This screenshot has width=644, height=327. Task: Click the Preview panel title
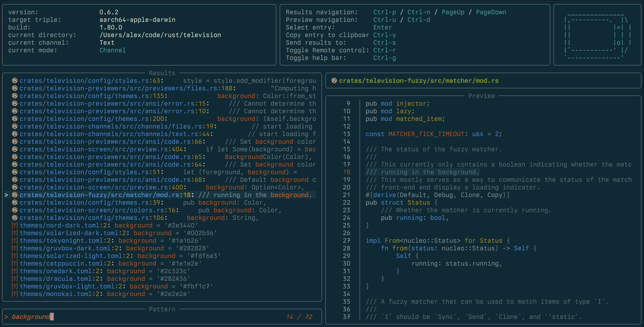[481, 96]
